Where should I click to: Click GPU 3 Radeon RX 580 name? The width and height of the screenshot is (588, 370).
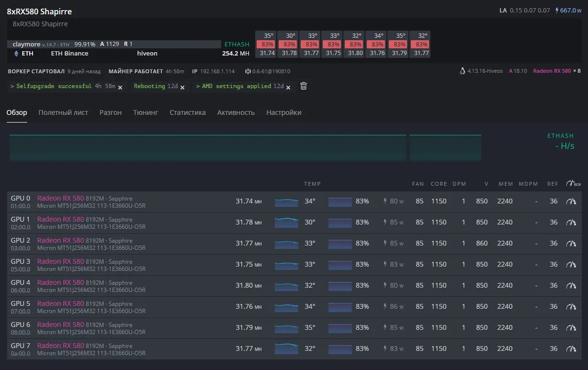[x=60, y=261]
